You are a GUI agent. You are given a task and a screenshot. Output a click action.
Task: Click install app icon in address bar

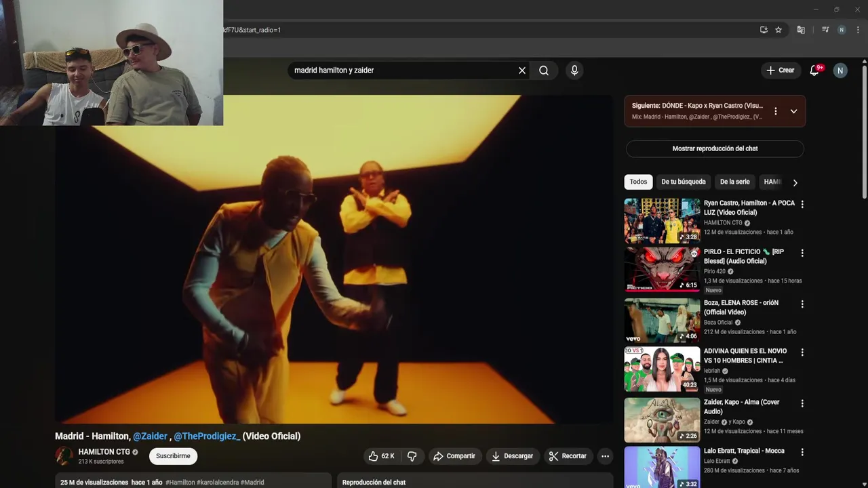[764, 30]
